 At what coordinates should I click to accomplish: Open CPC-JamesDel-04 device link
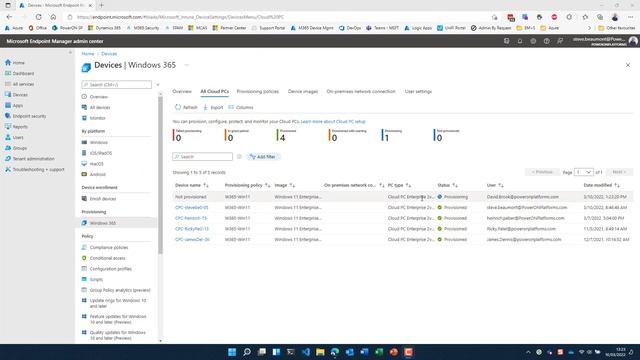click(192, 239)
